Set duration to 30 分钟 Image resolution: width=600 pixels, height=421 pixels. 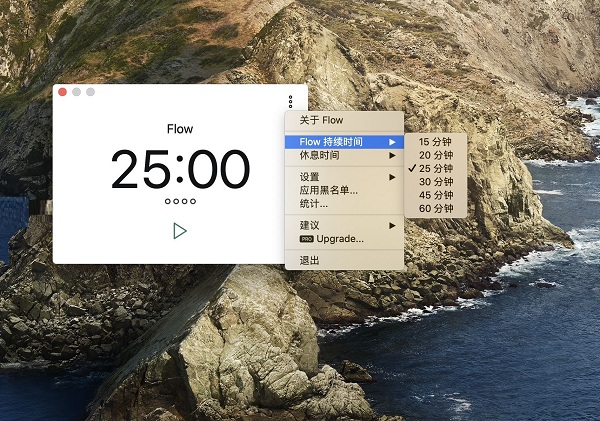(x=435, y=182)
